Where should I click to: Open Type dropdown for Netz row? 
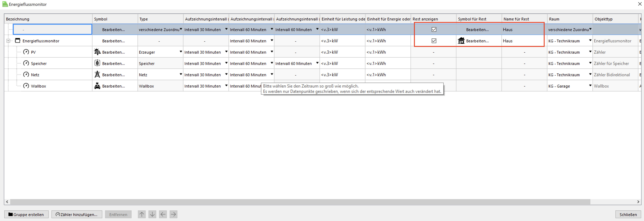point(181,74)
